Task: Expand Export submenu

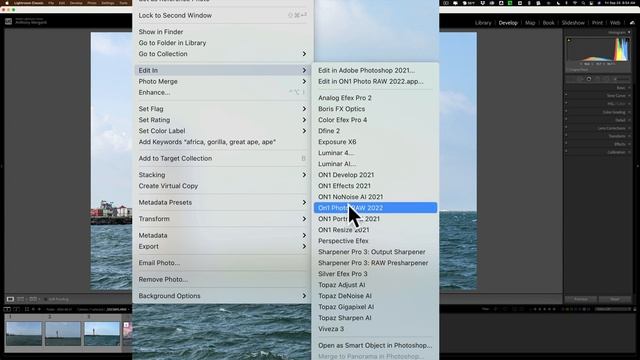Action: pyautogui.click(x=223, y=247)
